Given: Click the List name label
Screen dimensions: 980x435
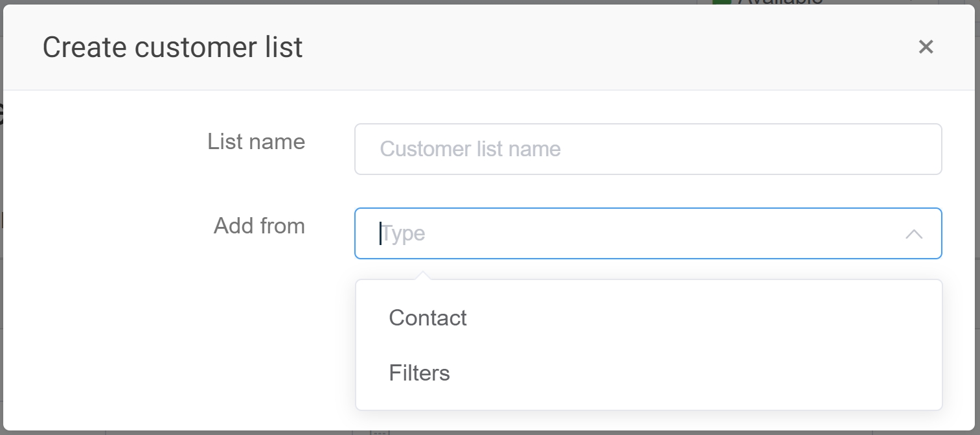Looking at the screenshot, I should click(x=256, y=141).
